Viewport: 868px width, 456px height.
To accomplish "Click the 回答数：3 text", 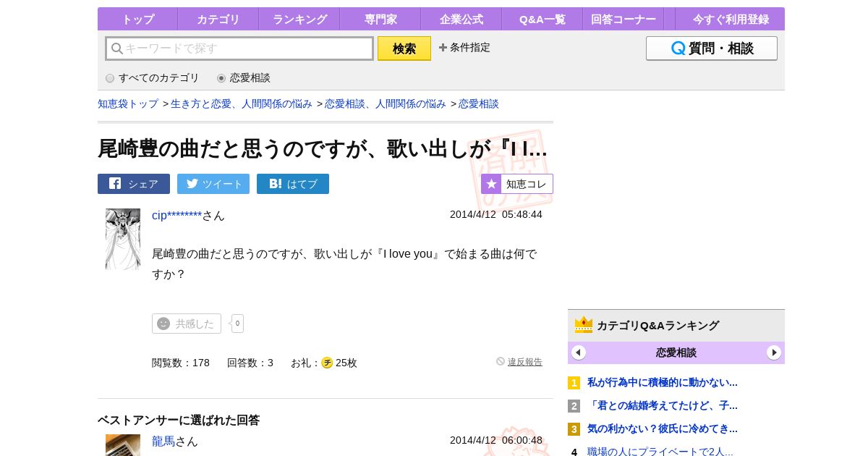I will (250, 363).
